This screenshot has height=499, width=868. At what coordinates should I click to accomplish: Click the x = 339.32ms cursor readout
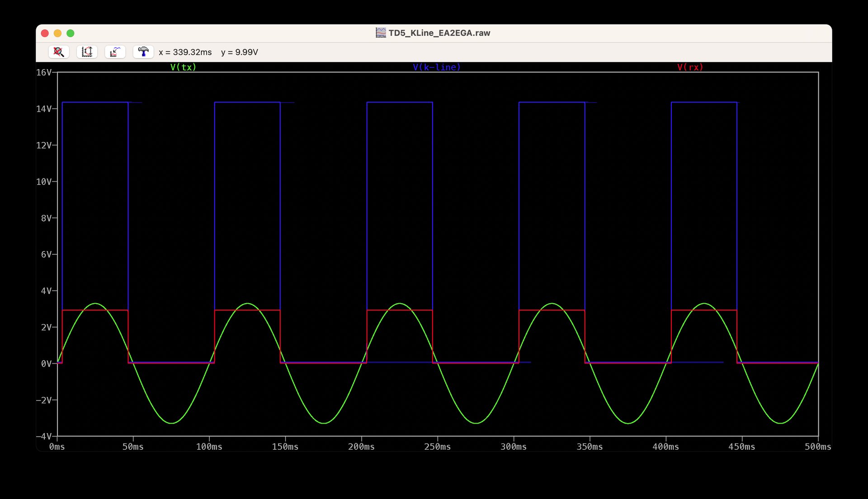(x=185, y=52)
